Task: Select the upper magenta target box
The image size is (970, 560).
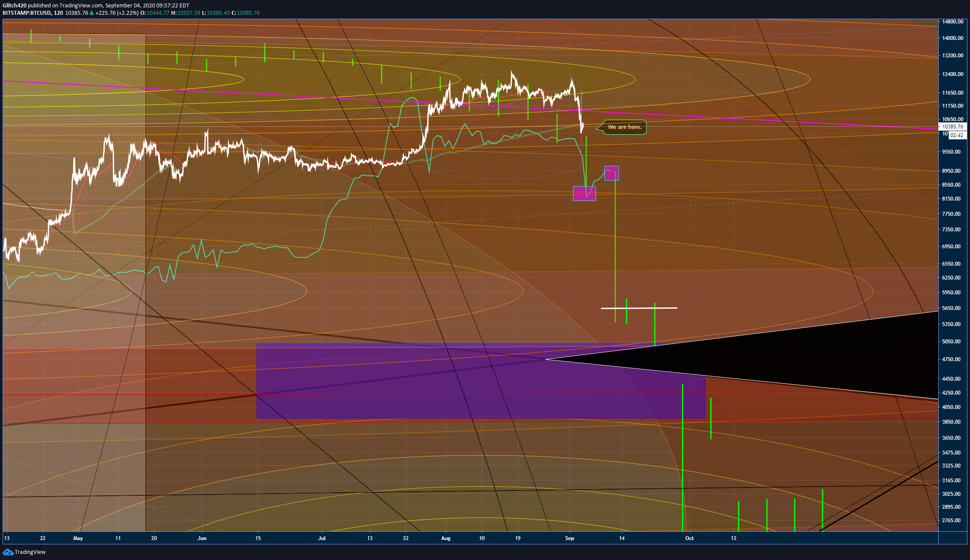Action: pyautogui.click(x=612, y=173)
